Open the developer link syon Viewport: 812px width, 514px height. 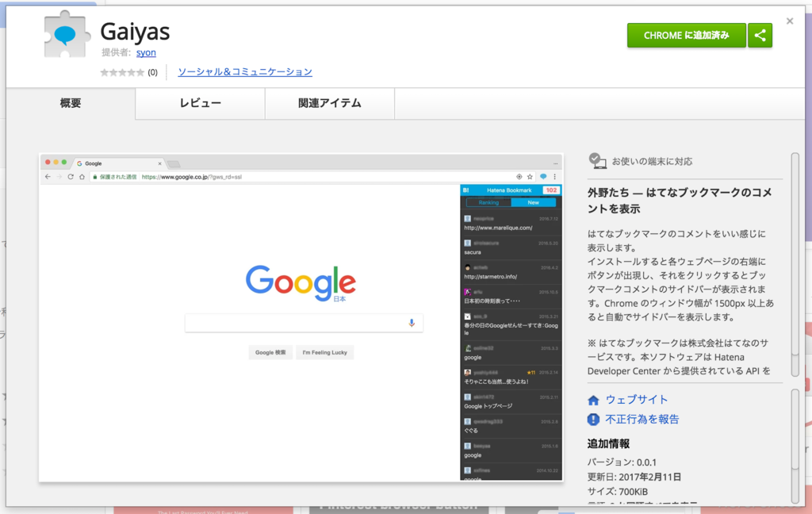146,52
